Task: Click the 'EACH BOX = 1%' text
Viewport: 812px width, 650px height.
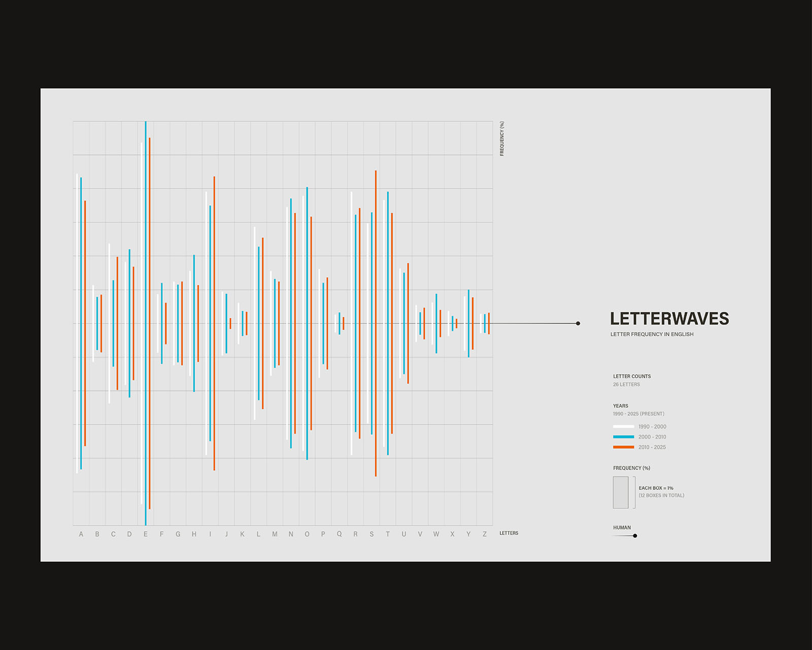Action: (656, 488)
